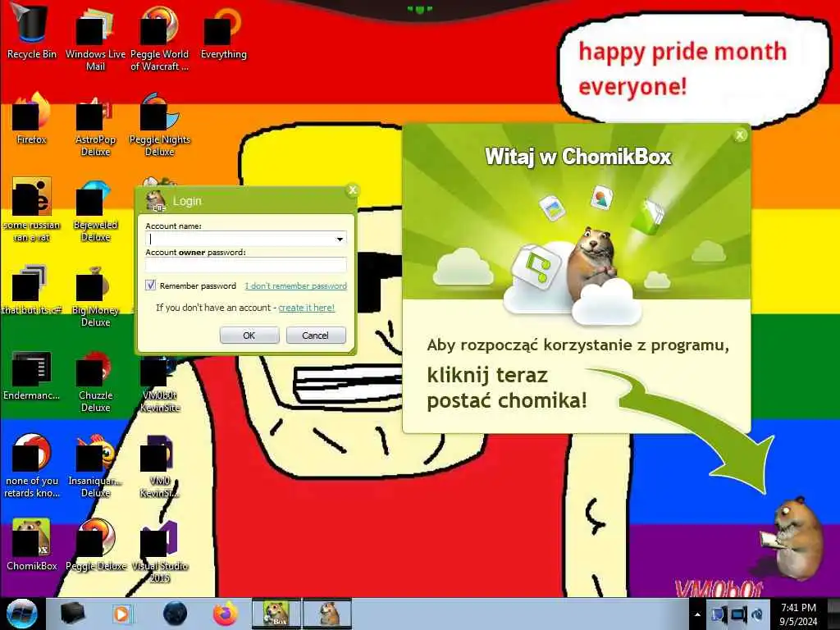Confirm login with the OK button
The height and width of the screenshot is (630, 840).
click(249, 336)
